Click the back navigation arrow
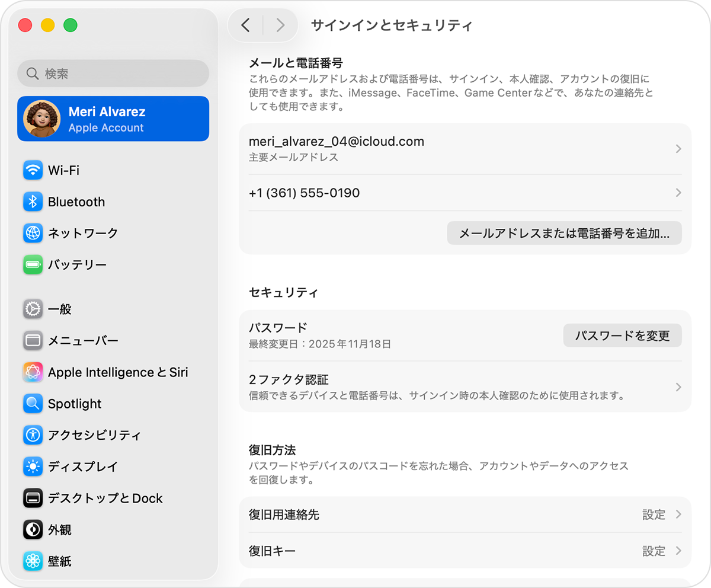711x588 pixels. (x=245, y=25)
